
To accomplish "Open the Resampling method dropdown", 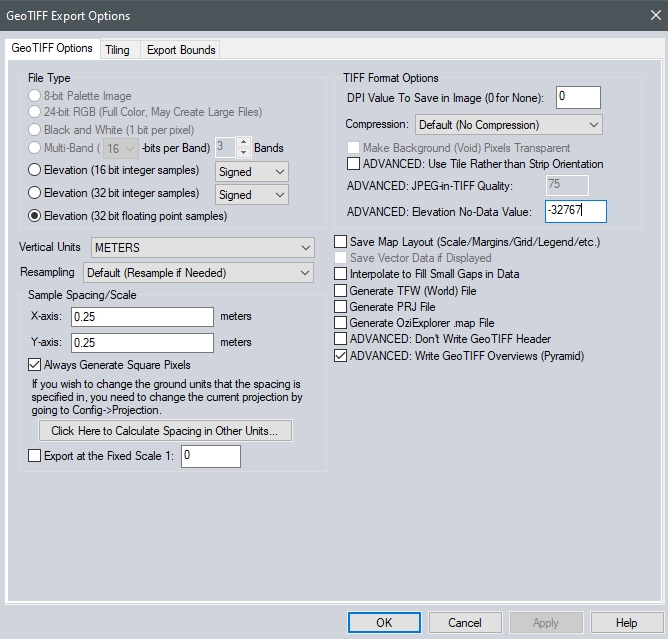I will tap(198, 272).
